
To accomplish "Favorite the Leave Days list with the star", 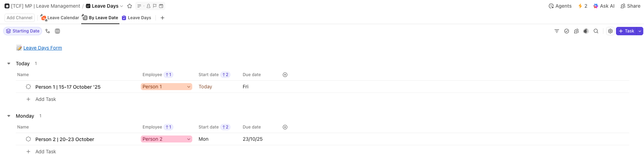I will (x=130, y=6).
